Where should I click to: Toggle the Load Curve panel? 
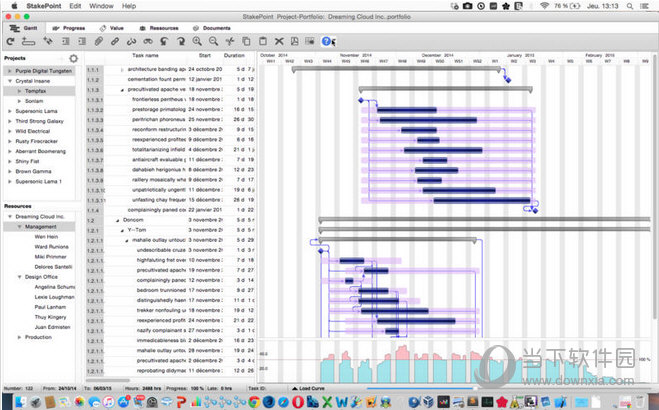(x=308, y=389)
